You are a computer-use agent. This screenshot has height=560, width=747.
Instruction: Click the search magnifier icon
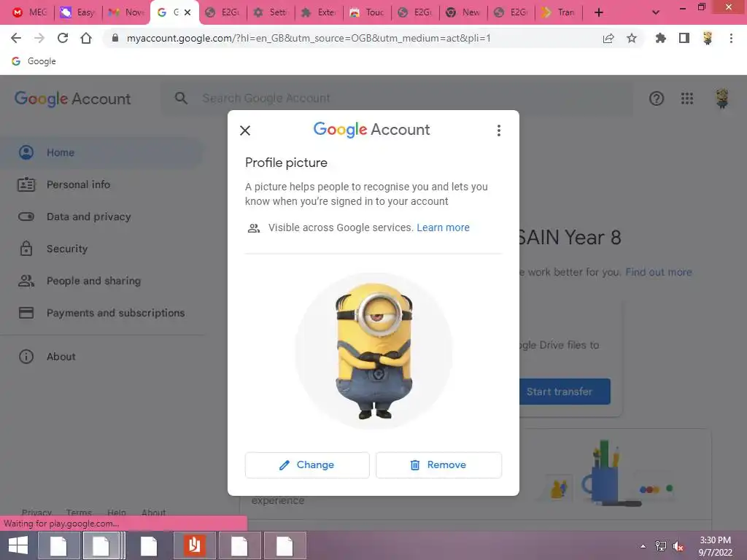coord(181,98)
